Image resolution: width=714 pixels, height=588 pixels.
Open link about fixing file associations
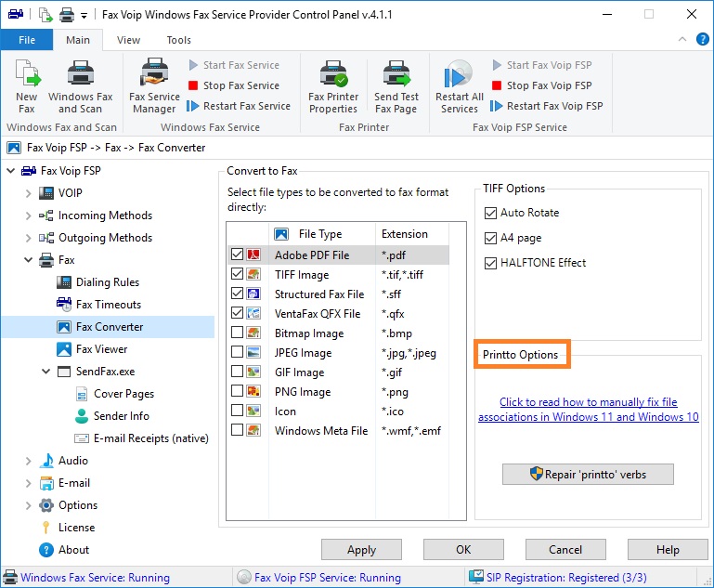(589, 410)
